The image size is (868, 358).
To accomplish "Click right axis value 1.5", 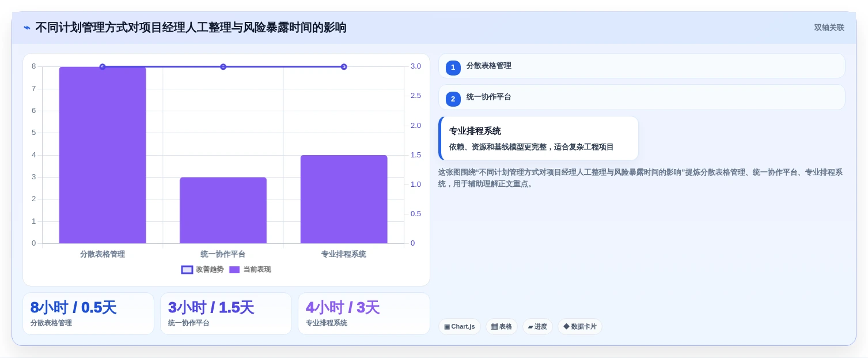I will click(x=415, y=155).
